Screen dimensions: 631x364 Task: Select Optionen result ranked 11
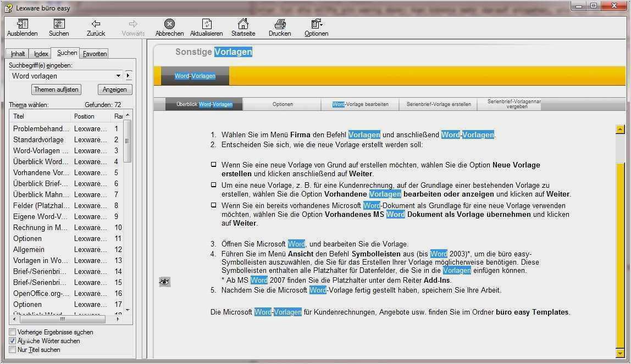[67, 239]
